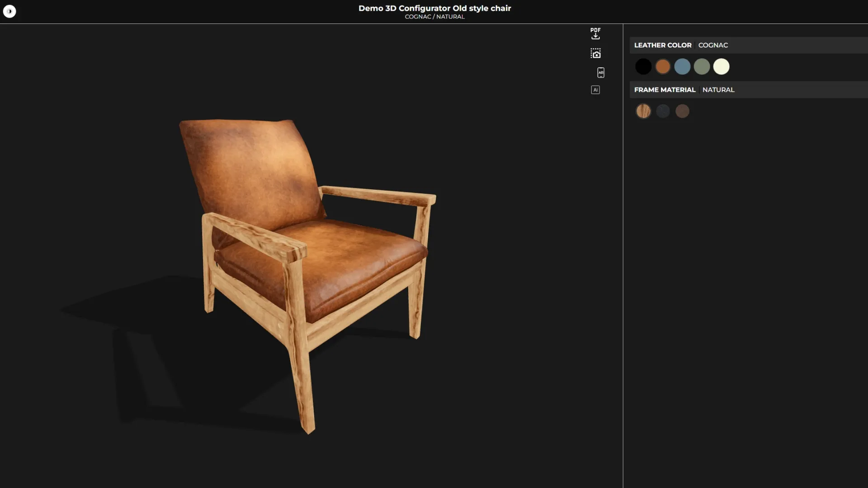Choose the blue leather color option
868x488 pixels.
click(683, 66)
